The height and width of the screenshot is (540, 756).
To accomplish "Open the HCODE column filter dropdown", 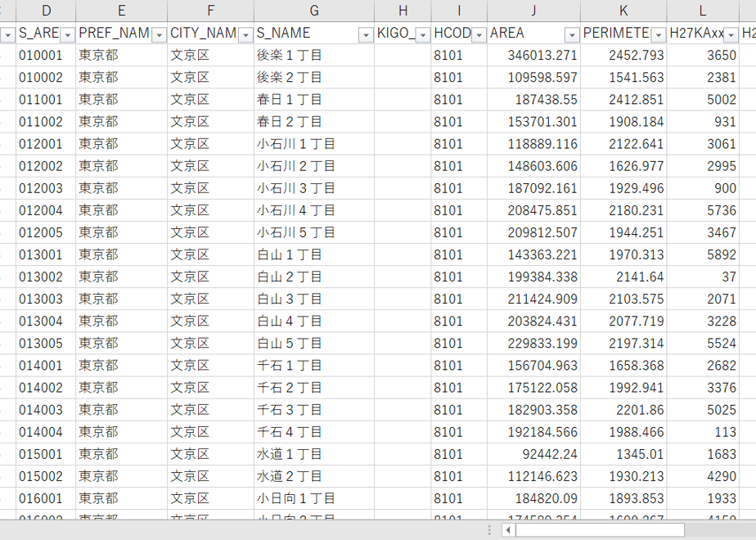I will pyautogui.click(x=479, y=34).
